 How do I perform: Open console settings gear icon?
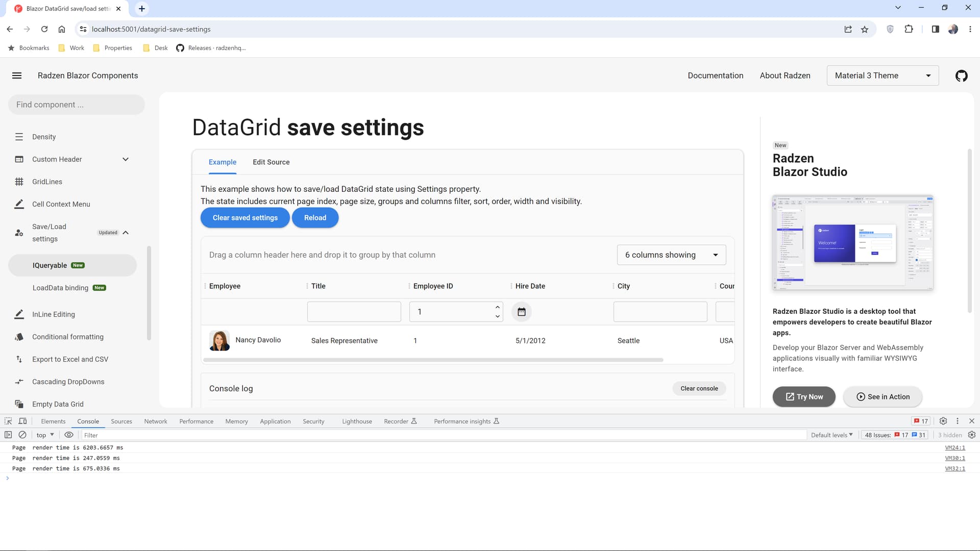pyautogui.click(x=972, y=435)
